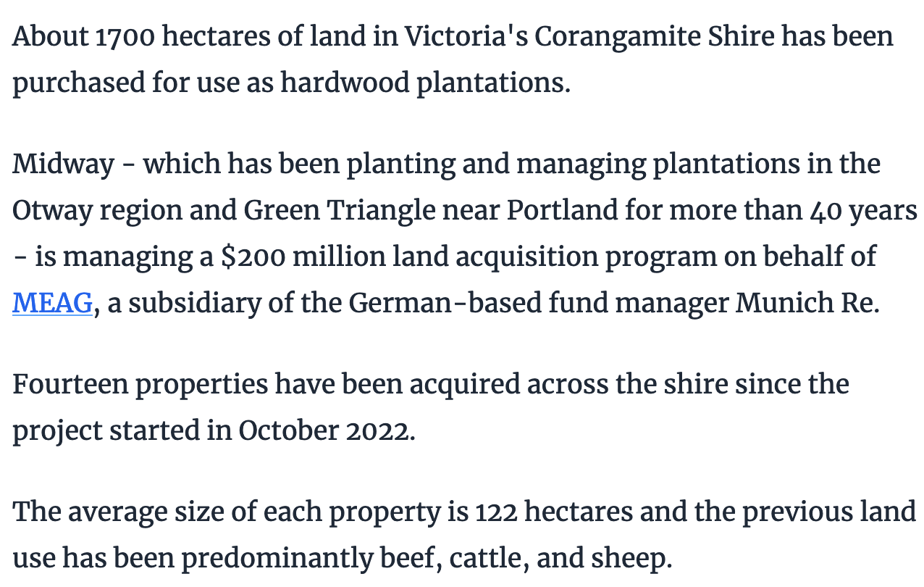Click the phrase 'Corangamite Shire' in the first paragraph
The height and width of the screenshot is (587, 924).
point(654,37)
